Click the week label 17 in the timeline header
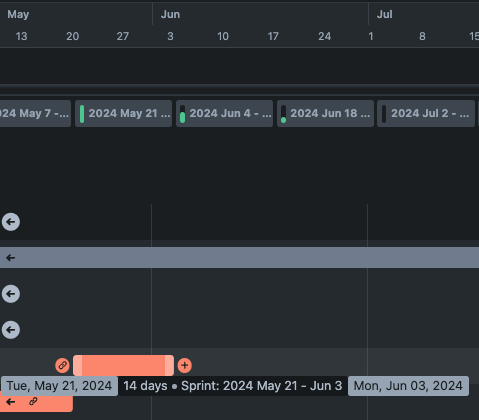Image resolution: width=479 pixels, height=420 pixels. [x=273, y=36]
